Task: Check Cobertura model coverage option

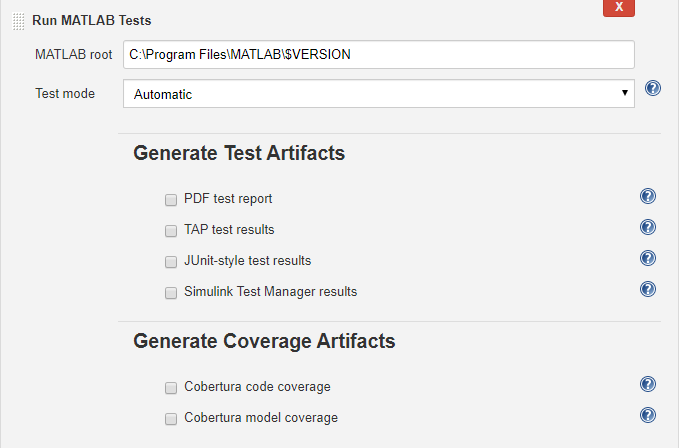Action: (171, 418)
